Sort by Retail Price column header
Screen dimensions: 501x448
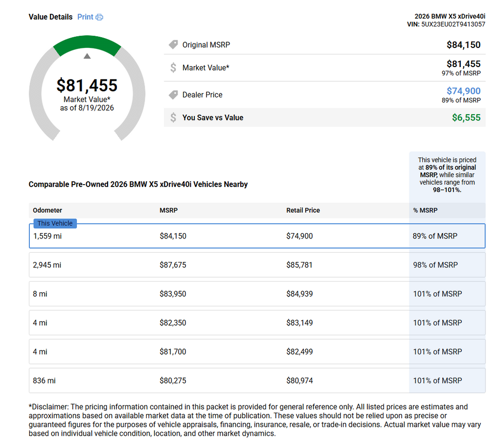[303, 210]
